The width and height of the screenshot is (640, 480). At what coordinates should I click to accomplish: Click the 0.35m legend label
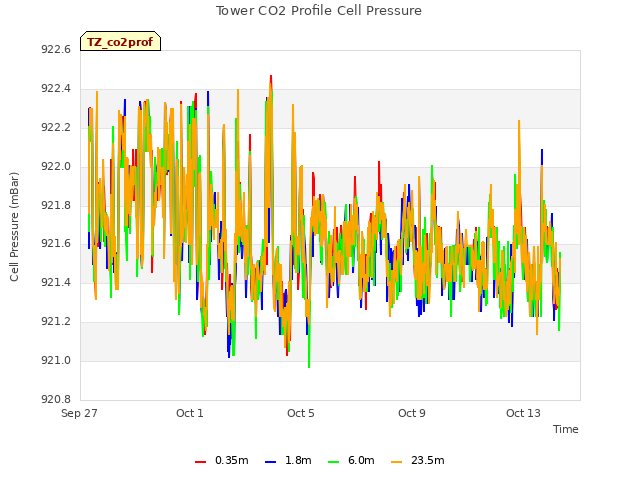[231, 460]
